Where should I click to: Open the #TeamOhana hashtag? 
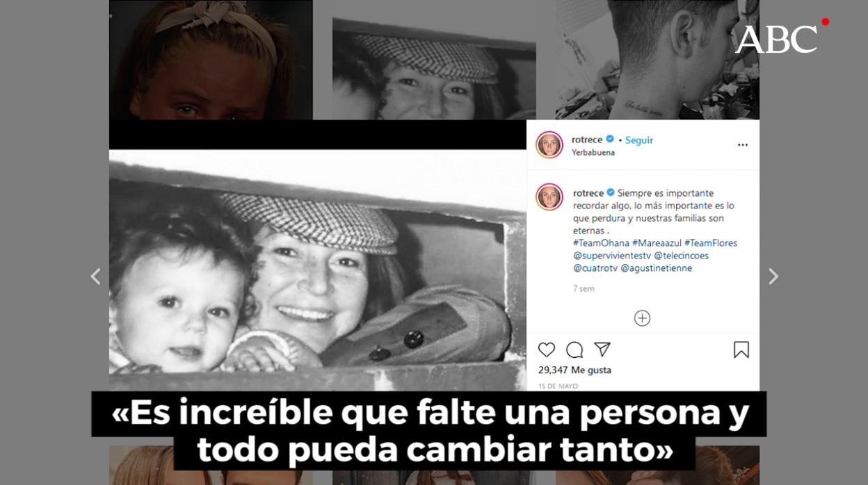pos(601,243)
